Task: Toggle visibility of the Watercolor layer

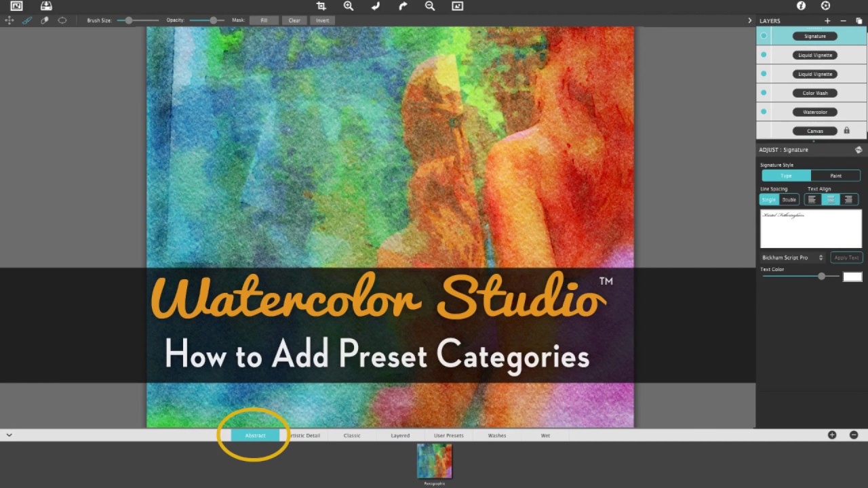Action: [764, 112]
